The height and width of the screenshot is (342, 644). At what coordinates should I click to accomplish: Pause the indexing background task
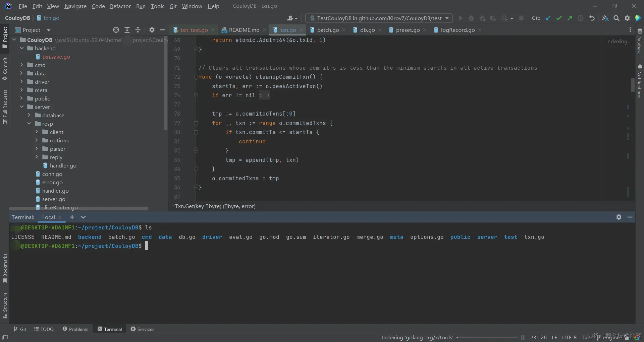(x=523, y=338)
